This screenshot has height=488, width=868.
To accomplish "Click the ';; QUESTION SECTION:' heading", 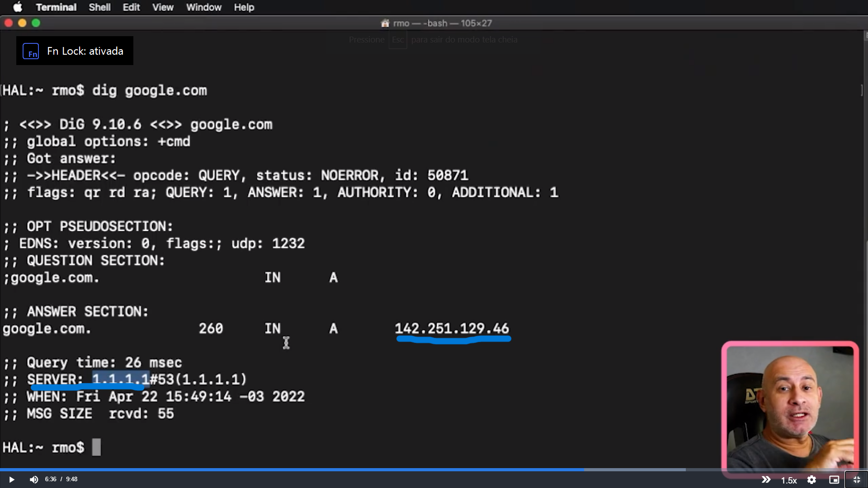I will coord(84,261).
